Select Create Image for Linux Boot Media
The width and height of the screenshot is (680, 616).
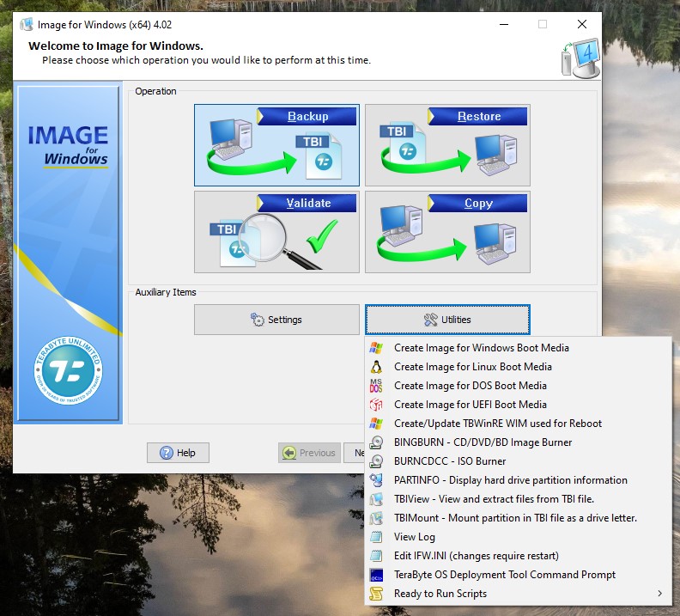[x=519, y=367]
